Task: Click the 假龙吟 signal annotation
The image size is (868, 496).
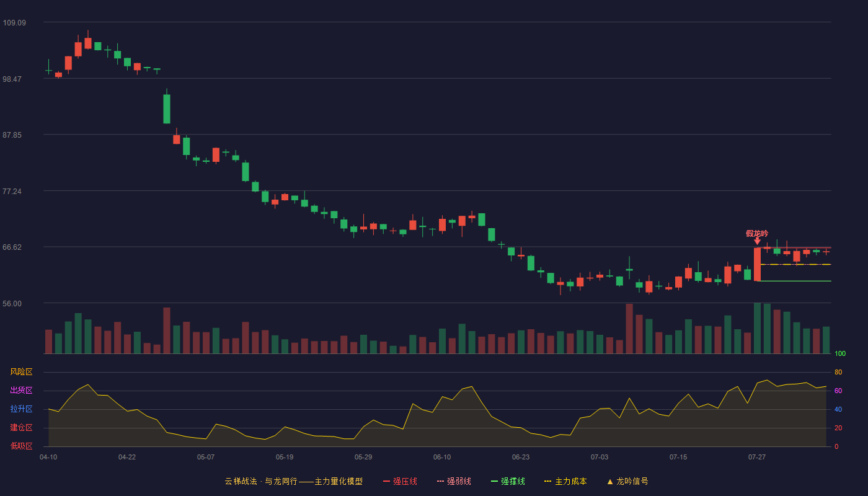Action: (x=757, y=234)
